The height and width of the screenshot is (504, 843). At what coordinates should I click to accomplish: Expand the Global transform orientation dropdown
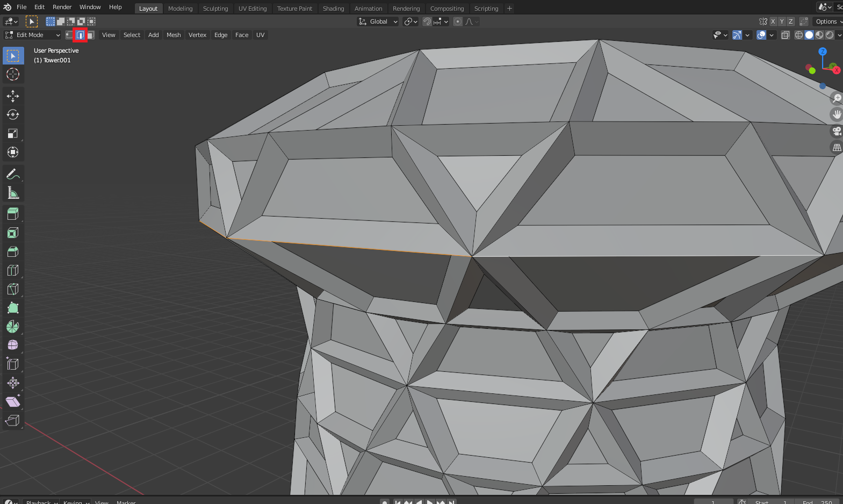pos(378,21)
